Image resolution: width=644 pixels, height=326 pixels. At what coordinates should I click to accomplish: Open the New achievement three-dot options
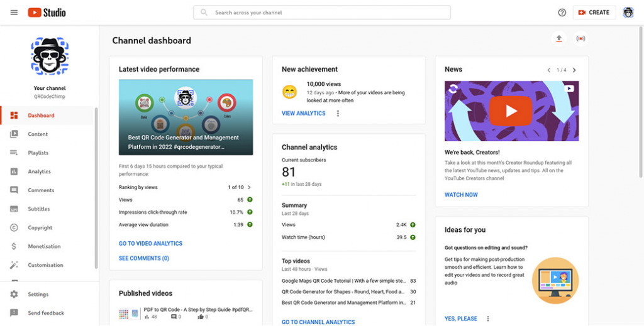338,114
